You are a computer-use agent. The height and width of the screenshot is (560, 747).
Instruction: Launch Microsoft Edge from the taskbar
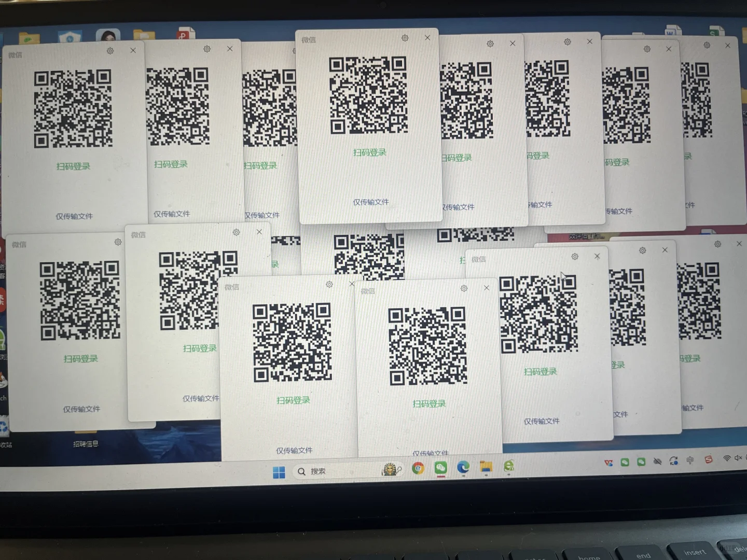[463, 467]
